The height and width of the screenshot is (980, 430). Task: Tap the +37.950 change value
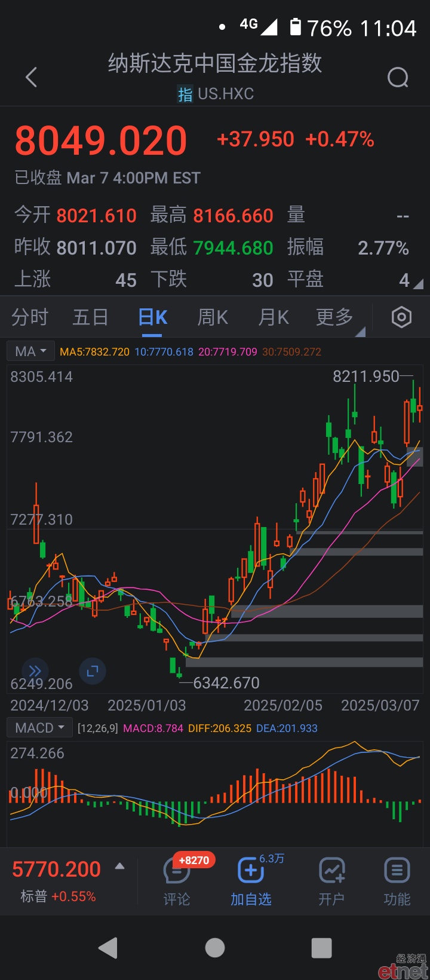pos(256,139)
